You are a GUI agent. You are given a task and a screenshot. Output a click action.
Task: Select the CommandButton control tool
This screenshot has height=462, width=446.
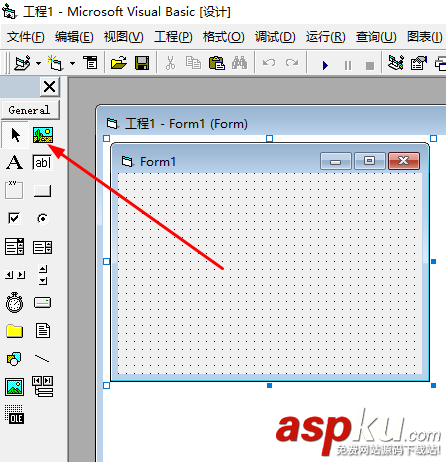[x=42, y=191]
